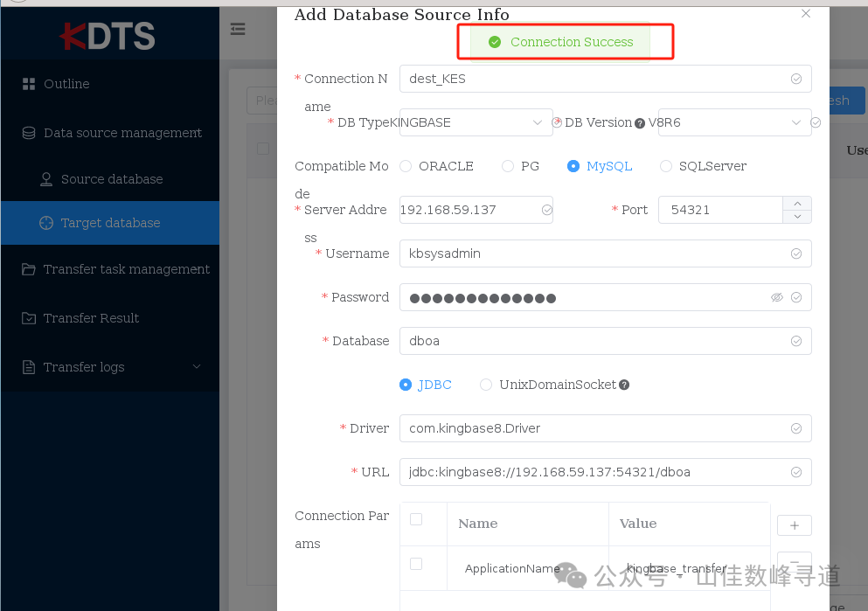Select ORACLE compatible mode
Image resolution: width=868 pixels, height=611 pixels.
pos(437,166)
